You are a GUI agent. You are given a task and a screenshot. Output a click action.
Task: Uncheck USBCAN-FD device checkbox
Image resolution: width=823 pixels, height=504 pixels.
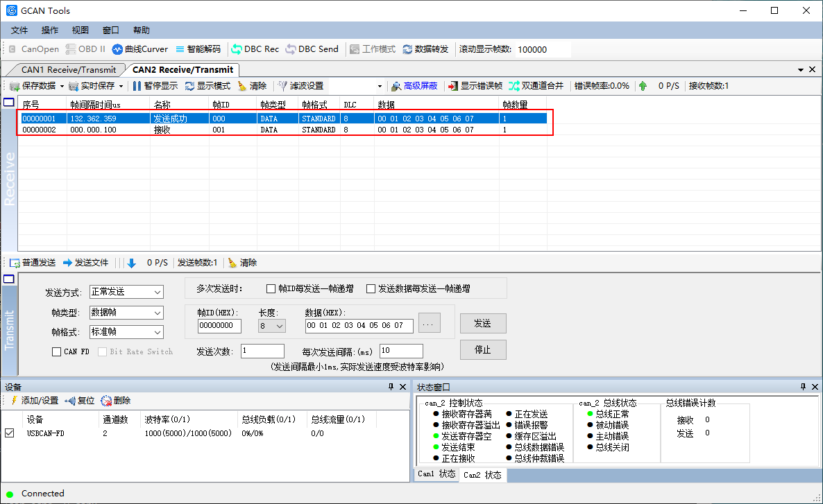click(10, 433)
